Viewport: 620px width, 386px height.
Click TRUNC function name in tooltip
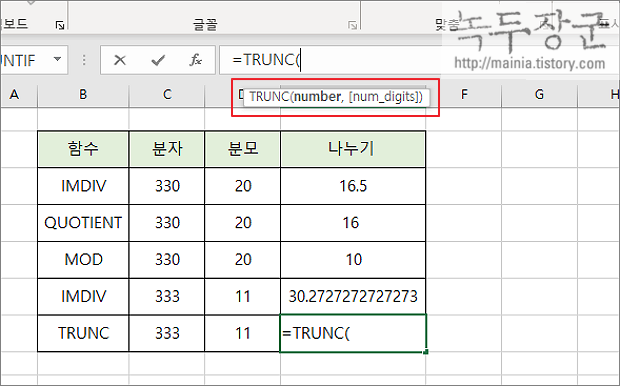[x=269, y=96]
